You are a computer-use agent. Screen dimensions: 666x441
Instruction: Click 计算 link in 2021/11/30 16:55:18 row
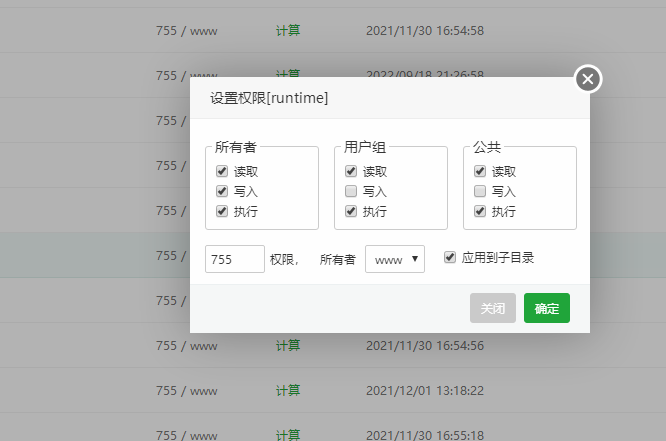pos(288,434)
